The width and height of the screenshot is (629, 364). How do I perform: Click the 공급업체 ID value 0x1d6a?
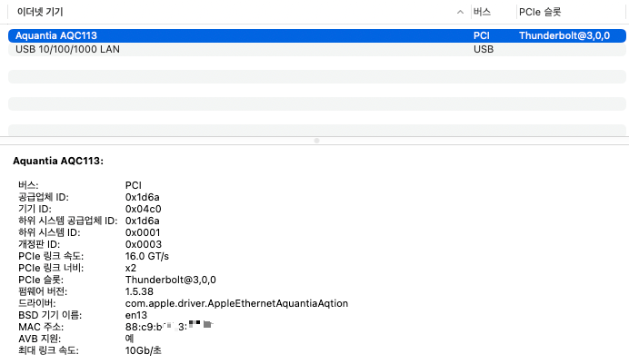pos(143,197)
